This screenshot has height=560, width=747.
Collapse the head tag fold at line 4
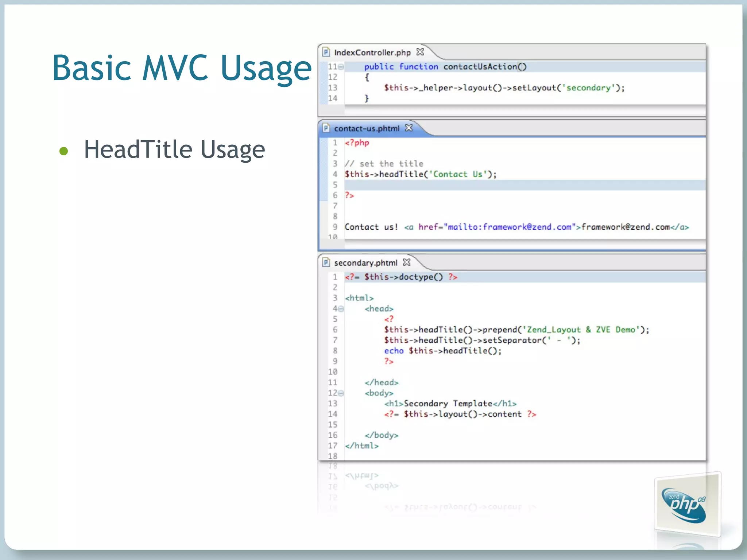click(341, 309)
